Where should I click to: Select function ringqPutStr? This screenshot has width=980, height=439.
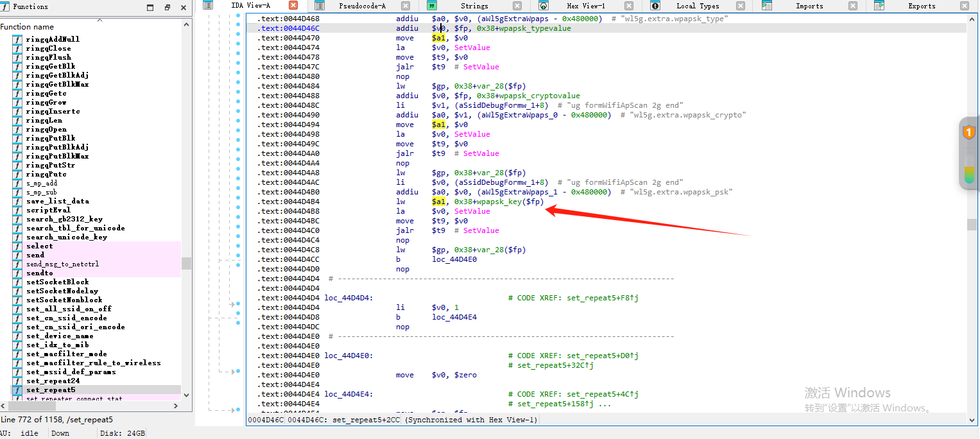click(x=51, y=165)
